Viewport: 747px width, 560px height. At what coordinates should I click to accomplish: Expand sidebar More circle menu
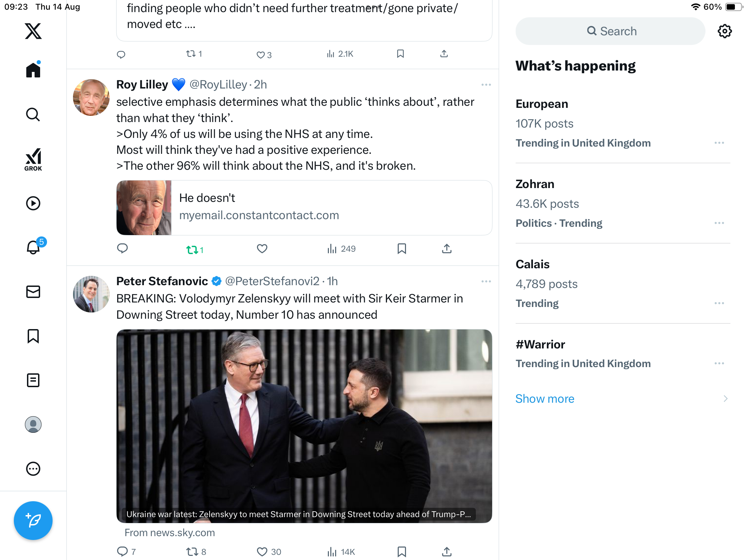pos(33,469)
